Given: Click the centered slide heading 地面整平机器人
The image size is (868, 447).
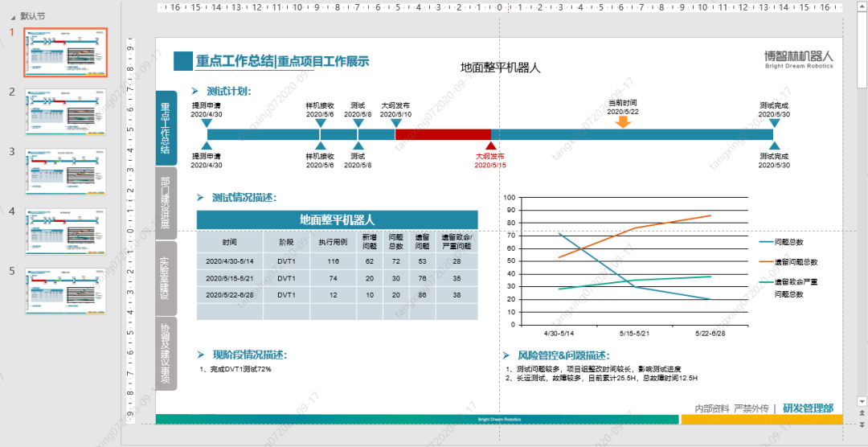Looking at the screenshot, I should [x=501, y=68].
